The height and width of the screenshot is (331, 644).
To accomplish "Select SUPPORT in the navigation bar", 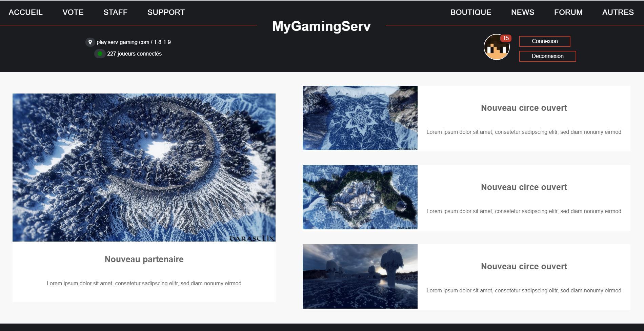I will click(x=166, y=12).
